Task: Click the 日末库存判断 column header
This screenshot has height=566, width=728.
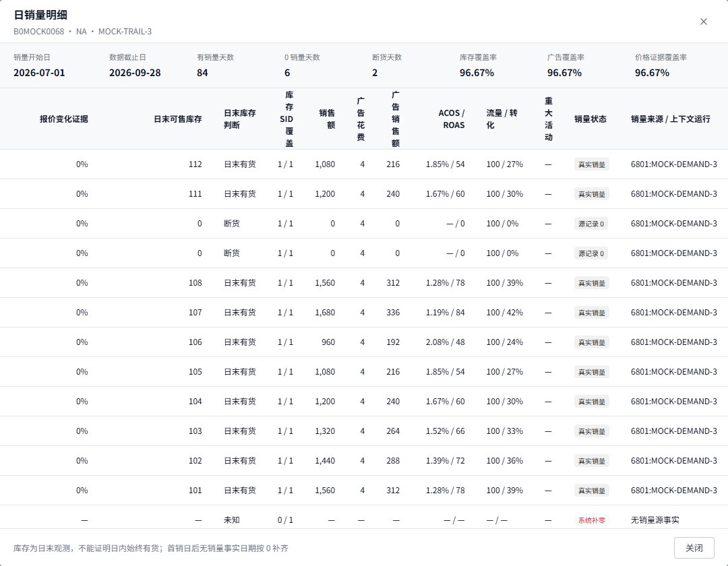Action: [239, 119]
